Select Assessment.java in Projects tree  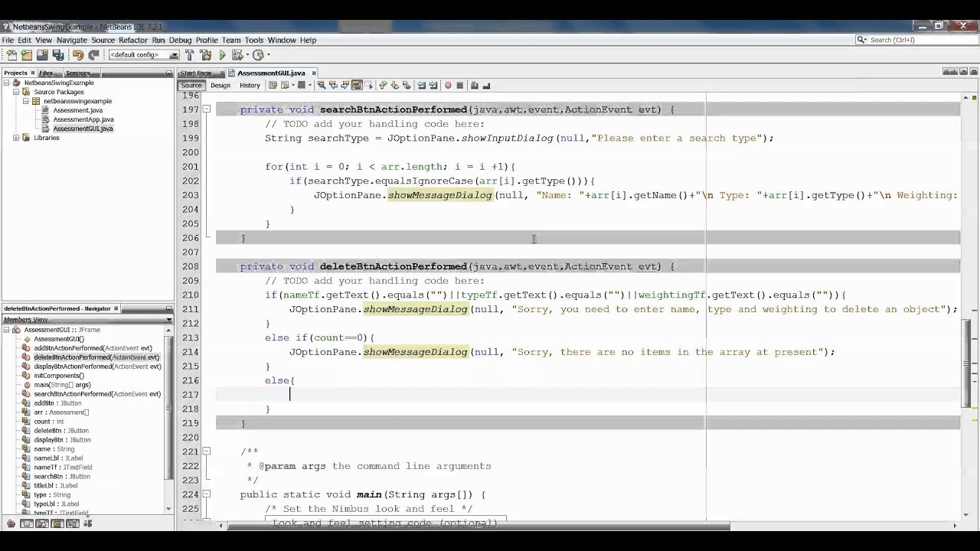77,110
